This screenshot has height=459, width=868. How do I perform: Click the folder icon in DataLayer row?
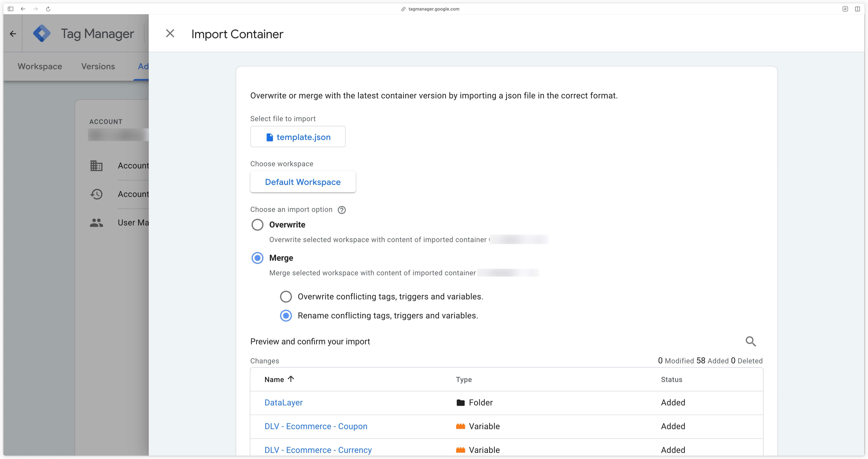click(460, 403)
